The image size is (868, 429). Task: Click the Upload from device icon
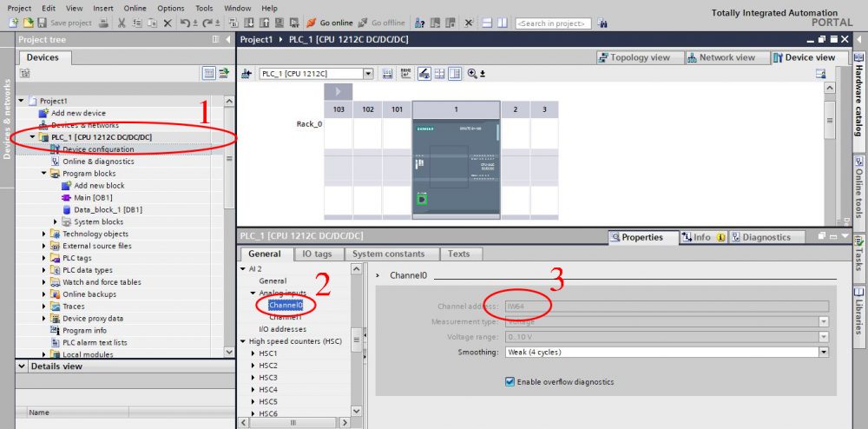pyautogui.click(x=265, y=23)
